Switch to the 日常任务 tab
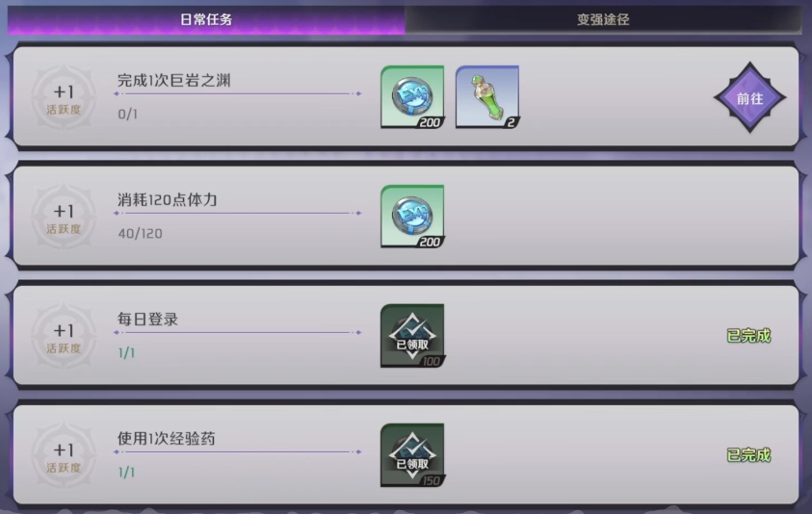This screenshot has width=812, height=514. pos(206,20)
